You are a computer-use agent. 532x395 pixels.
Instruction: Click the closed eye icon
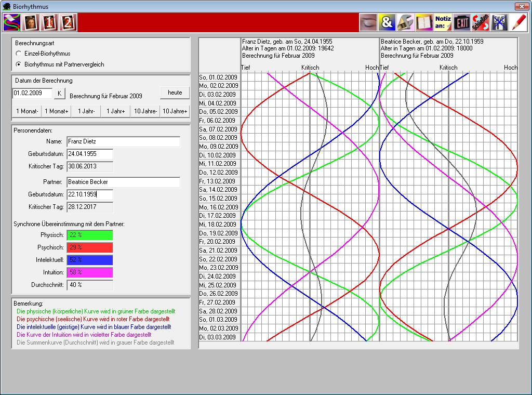pyautogui.click(x=368, y=22)
